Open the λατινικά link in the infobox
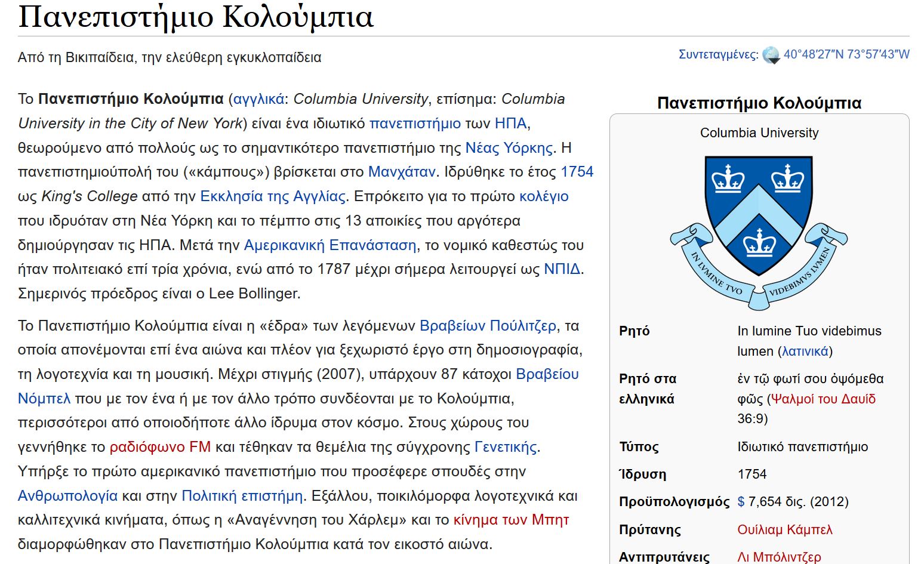The width and height of the screenshot is (924, 564). click(x=805, y=351)
